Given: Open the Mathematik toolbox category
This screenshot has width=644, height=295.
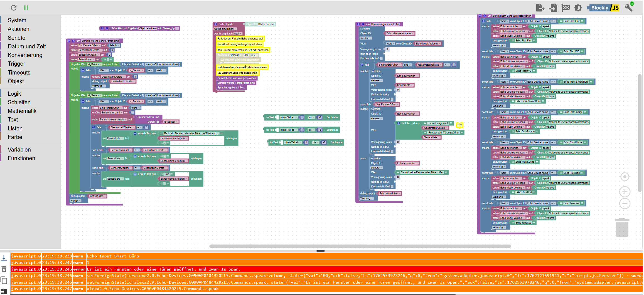Looking at the screenshot, I should click(22, 111).
